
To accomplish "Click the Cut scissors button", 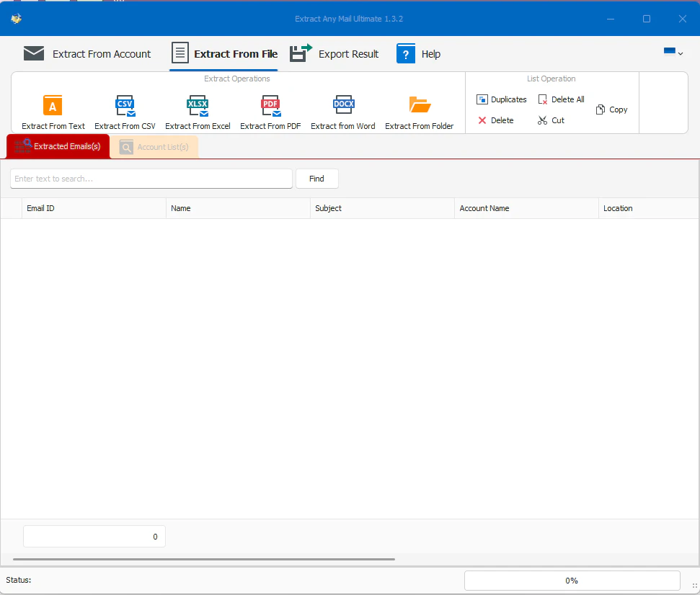I will 551,120.
